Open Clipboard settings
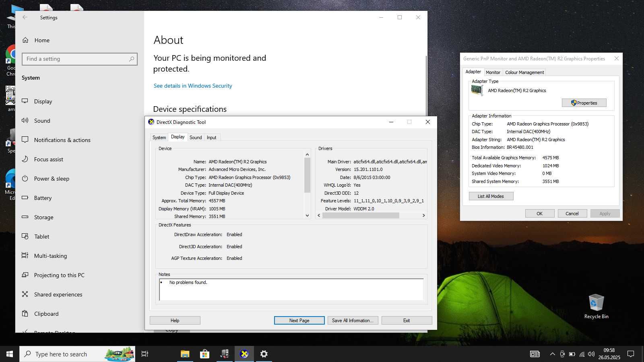Image resolution: width=644 pixels, height=362 pixels. tap(46, 314)
